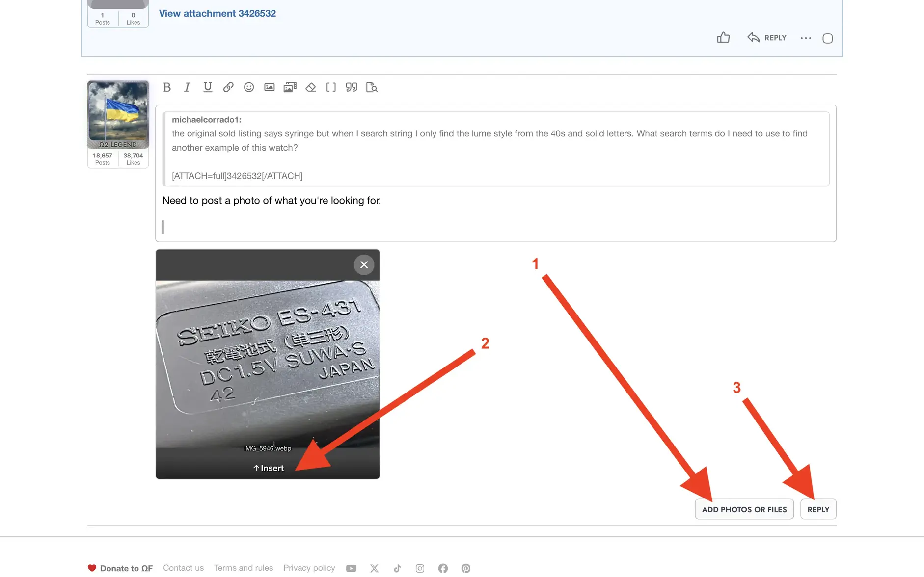This screenshot has height=577, width=924.
Task: Visit the TikTok page via footer icon
Action: [x=397, y=568]
